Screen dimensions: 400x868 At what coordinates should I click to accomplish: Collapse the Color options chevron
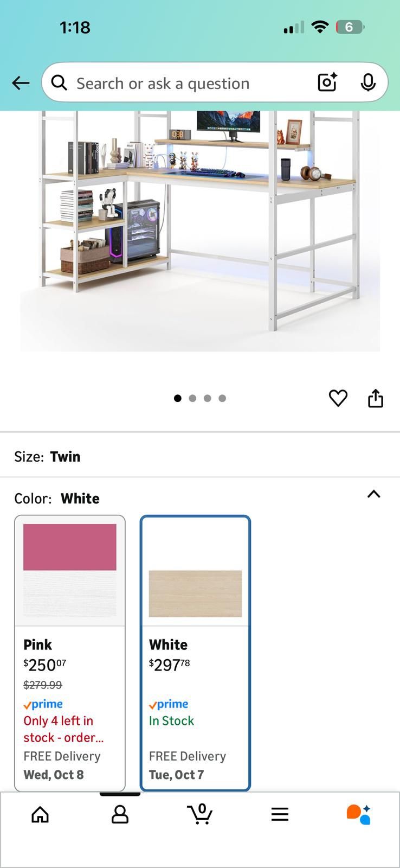(x=374, y=494)
